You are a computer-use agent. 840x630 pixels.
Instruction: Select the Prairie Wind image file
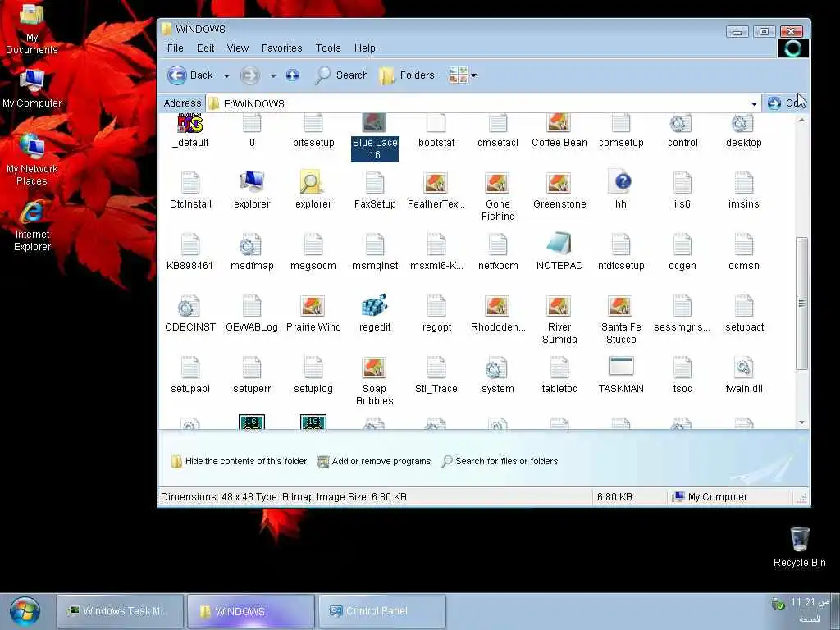point(313,313)
